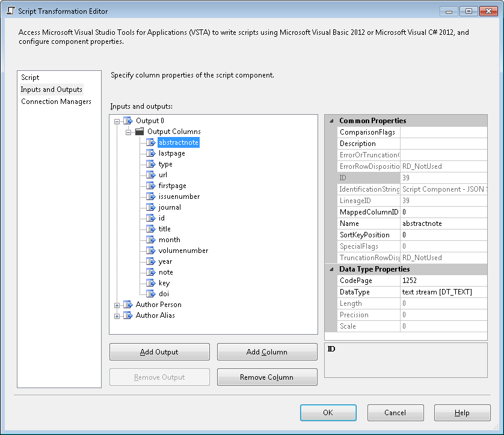
Task: Click the Add Column button
Action: point(267,351)
